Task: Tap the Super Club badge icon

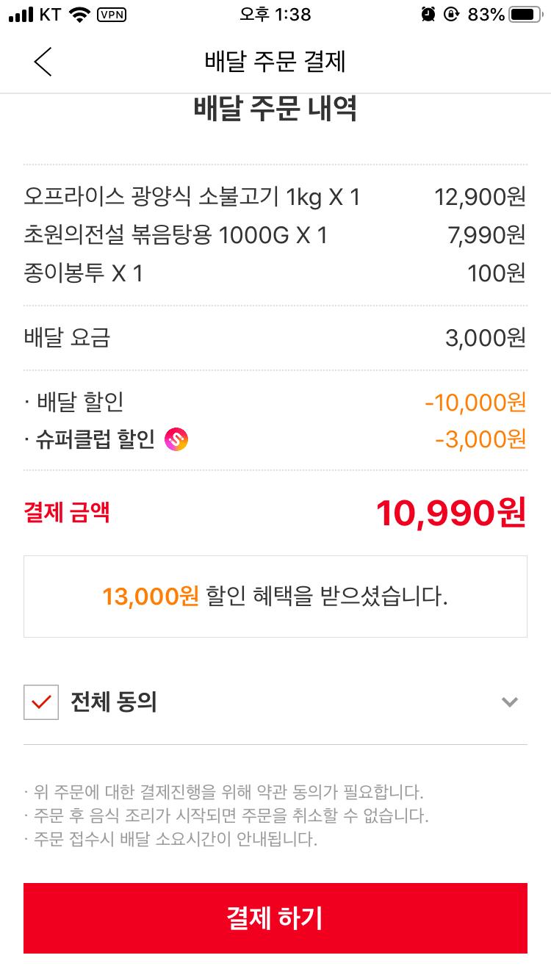Action: pyautogui.click(x=176, y=439)
